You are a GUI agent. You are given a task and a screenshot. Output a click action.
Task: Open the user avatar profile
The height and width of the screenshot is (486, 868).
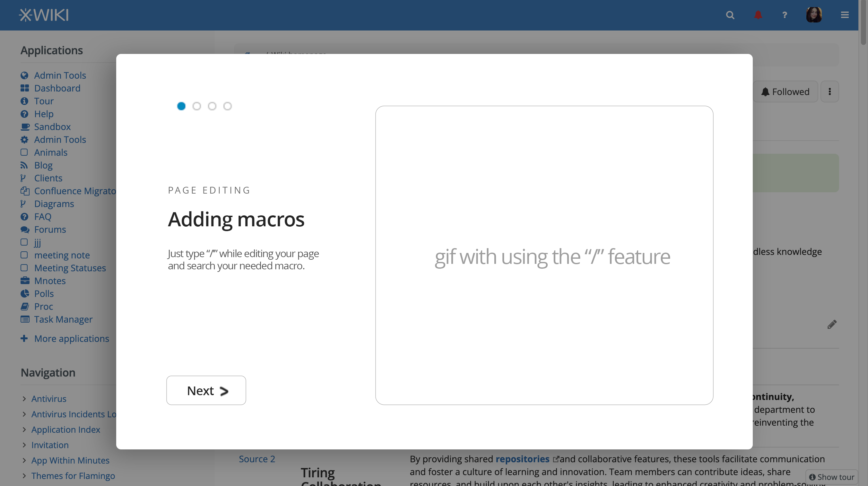point(814,15)
